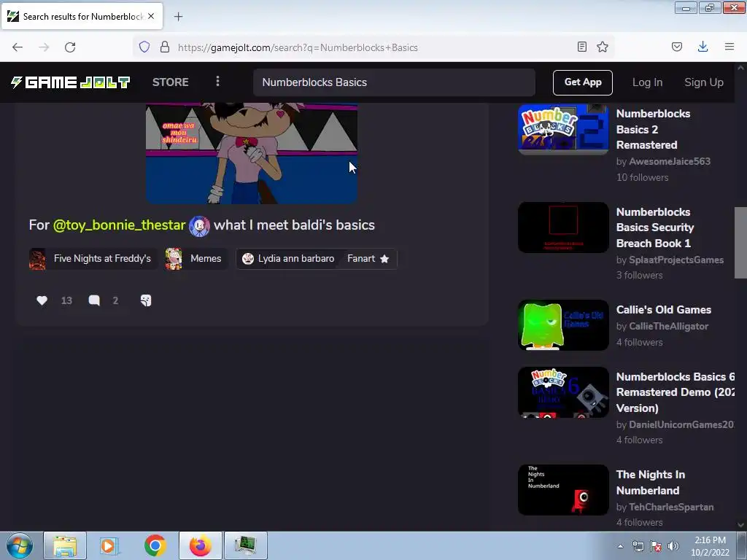The height and width of the screenshot is (560, 747).
Task: Open Callie's Old Games thumbnail
Action: 563,325
